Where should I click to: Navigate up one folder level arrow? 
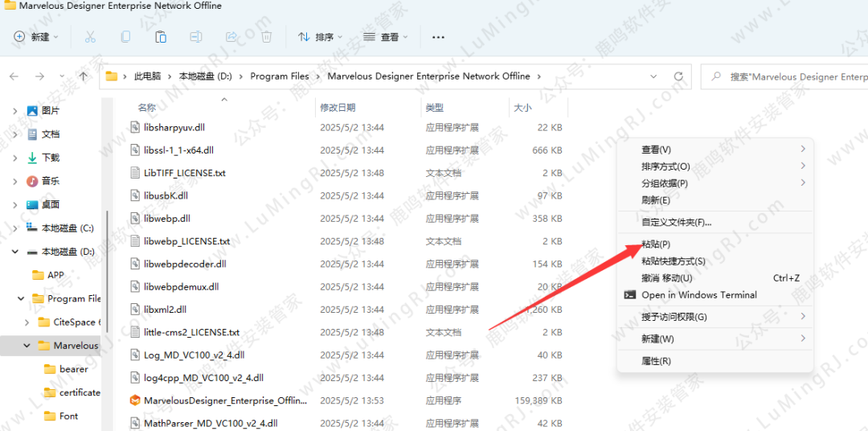click(x=84, y=76)
